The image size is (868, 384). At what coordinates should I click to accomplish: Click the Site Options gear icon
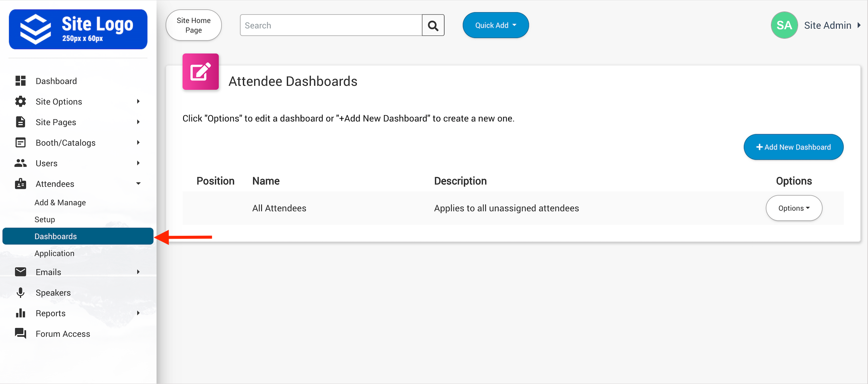pyautogui.click(x=20, y=101)
